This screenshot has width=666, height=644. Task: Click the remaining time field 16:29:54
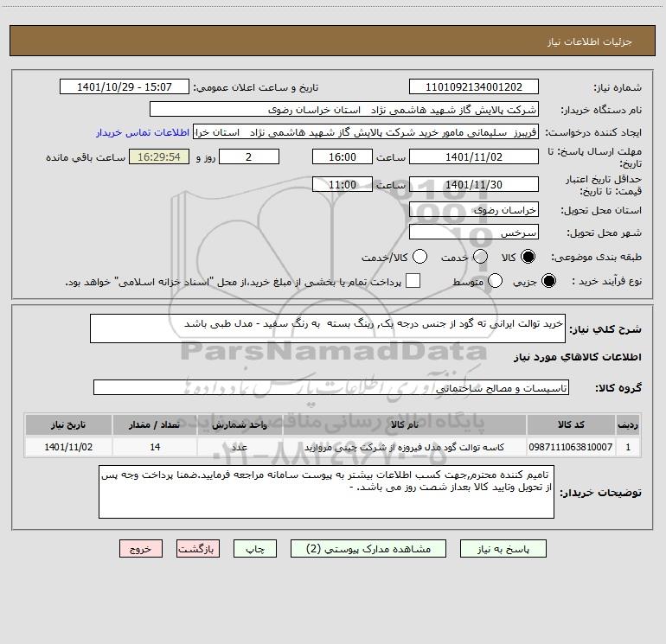click(159, 156)
